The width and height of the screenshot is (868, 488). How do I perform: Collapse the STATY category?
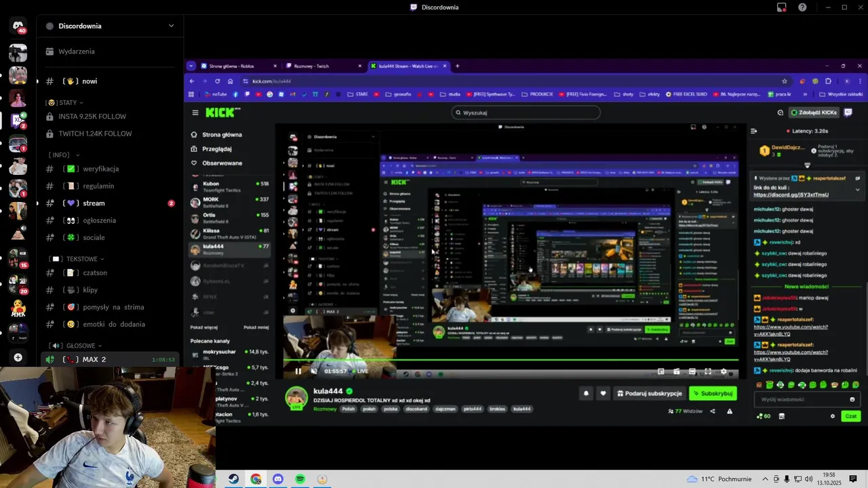click(64, 102)
